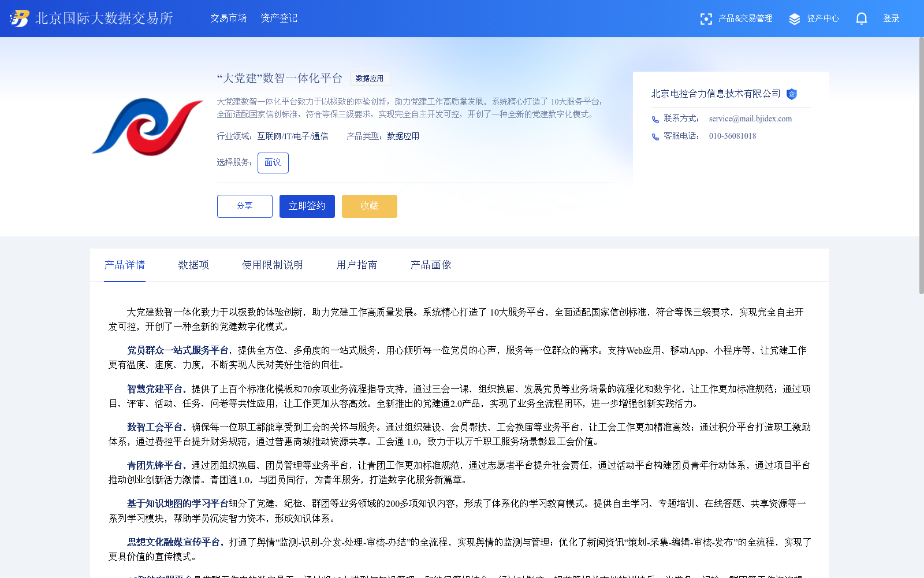
Task: Switch to the 产品画像 tab
Action: click(431, 265)
